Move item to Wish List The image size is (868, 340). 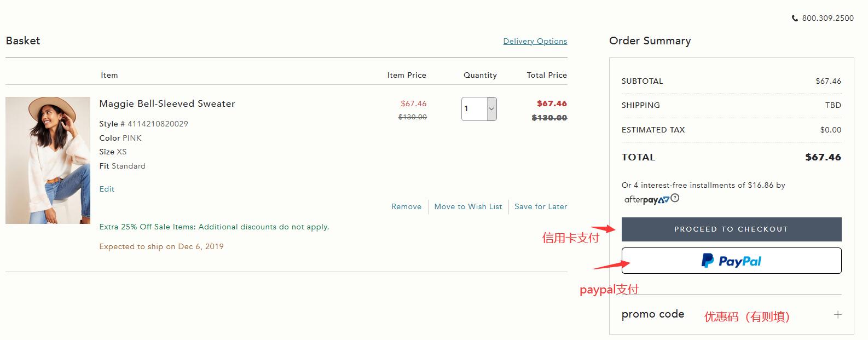pyautogui.click(x=468, y=206)
